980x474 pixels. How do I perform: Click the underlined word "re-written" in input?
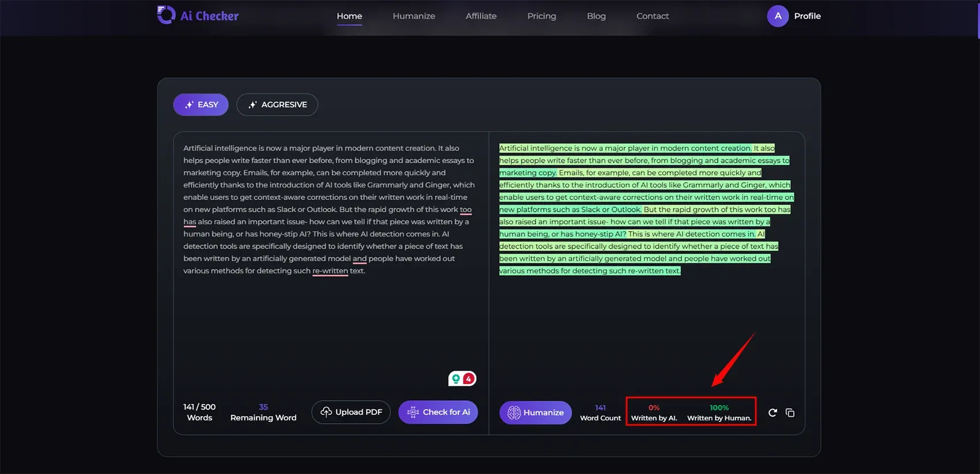tap(330, 271)
